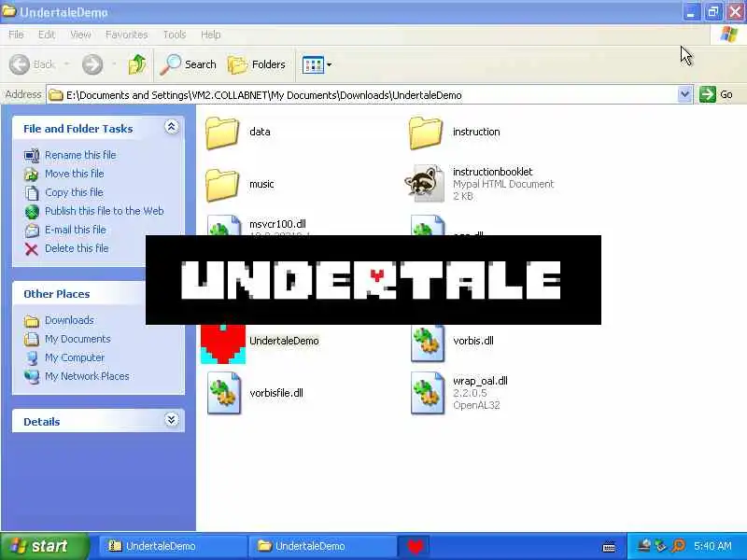Expand the Details panel

(172, 419)
